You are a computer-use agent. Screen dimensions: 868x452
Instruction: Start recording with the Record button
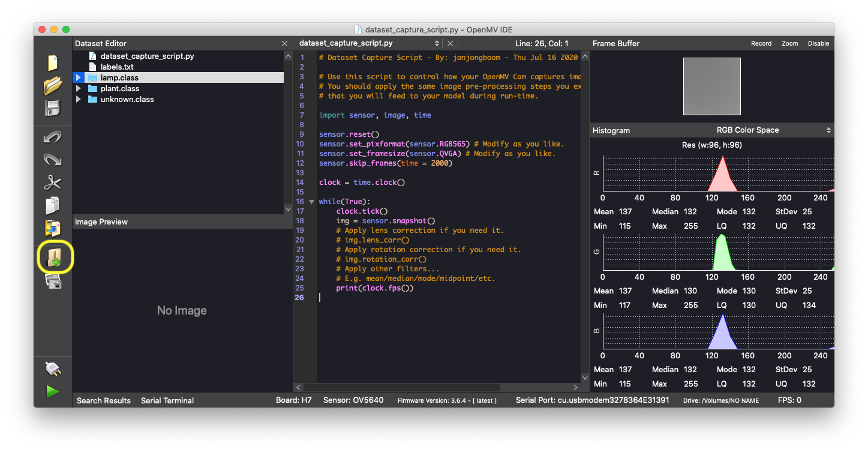(761, 43)
